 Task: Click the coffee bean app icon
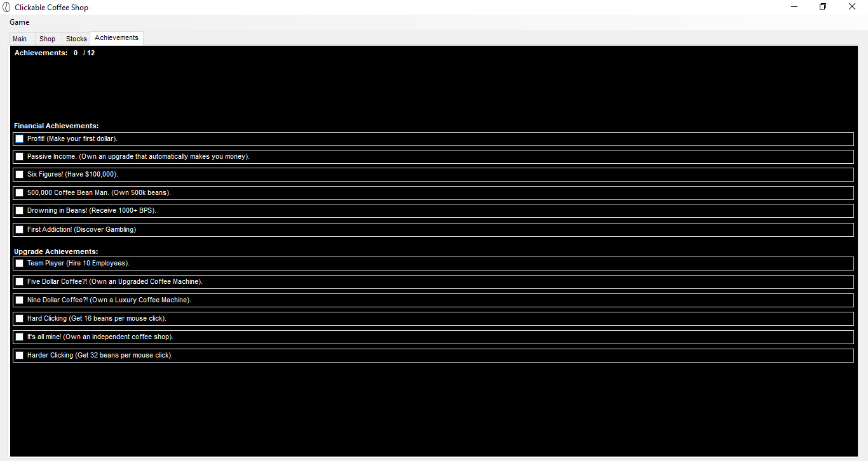click(x=7, y=8)
